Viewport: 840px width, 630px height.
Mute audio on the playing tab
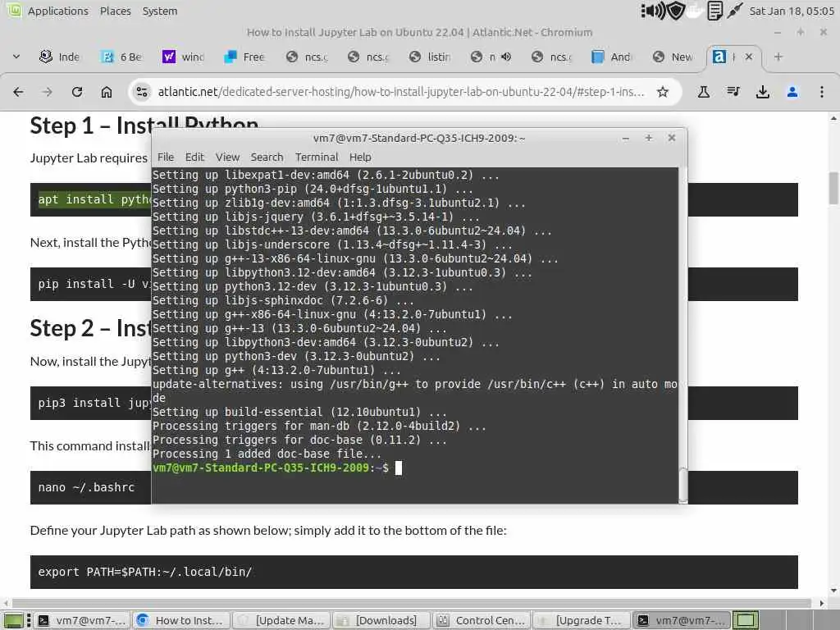pos(505,57)
